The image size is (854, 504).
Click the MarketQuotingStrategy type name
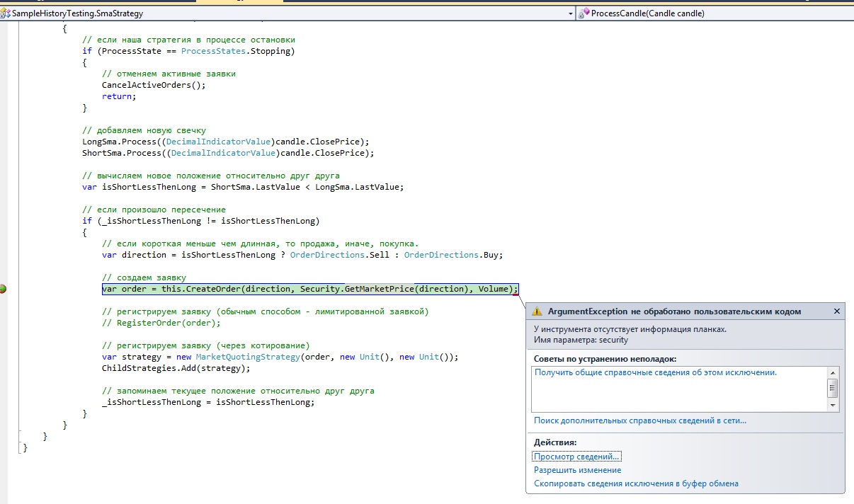[248, 357]
